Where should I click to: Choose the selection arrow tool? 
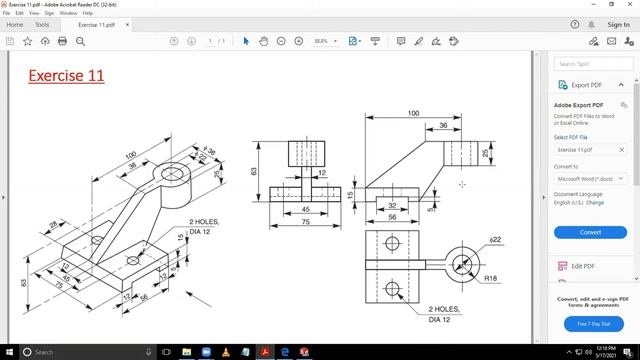coord(246,41)
